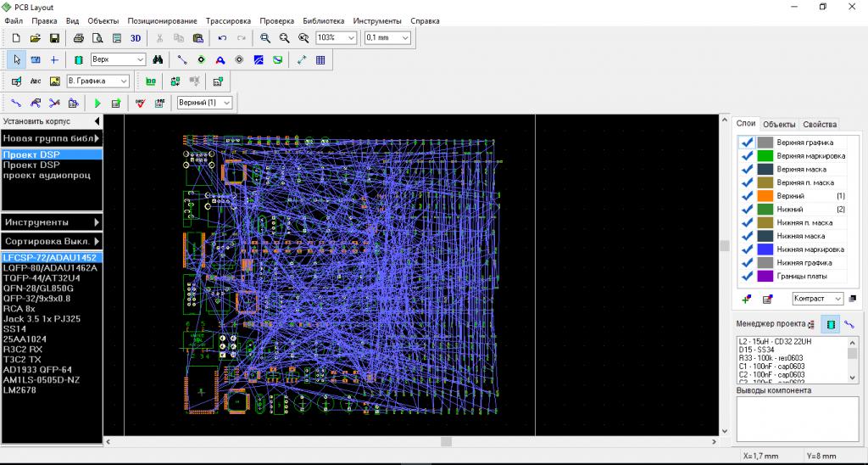This screenshot has width=868, height=465.
Task: Click the orange Верхний layer color swatch
Action: [x=765, y=196]
